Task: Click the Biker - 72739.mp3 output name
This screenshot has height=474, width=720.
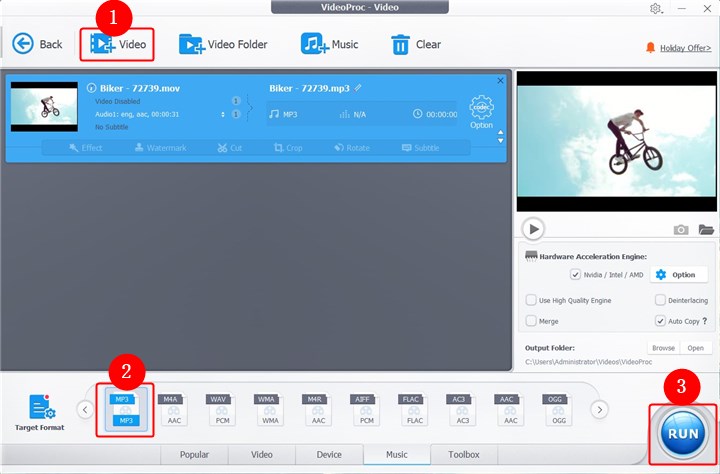Action: pyautogui.click(x=309, y=88)
